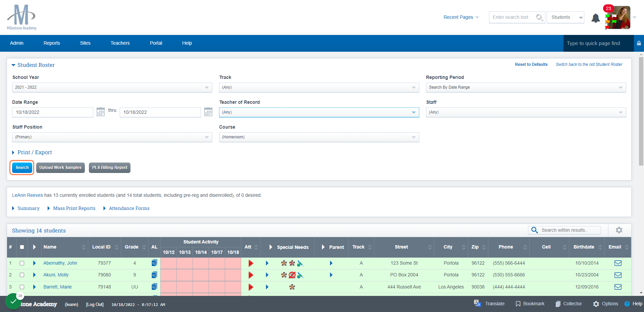Expand Mass Print Reports
644x312 pixels.
(x=71, y=208)
